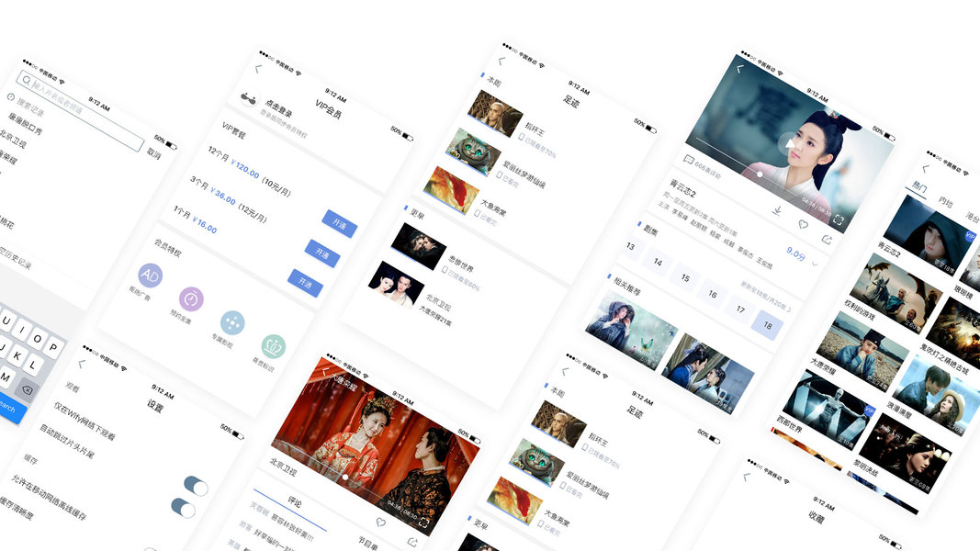
Task: Open the butterfly thumbnail under 相关推荐
Action: [631, 330]
